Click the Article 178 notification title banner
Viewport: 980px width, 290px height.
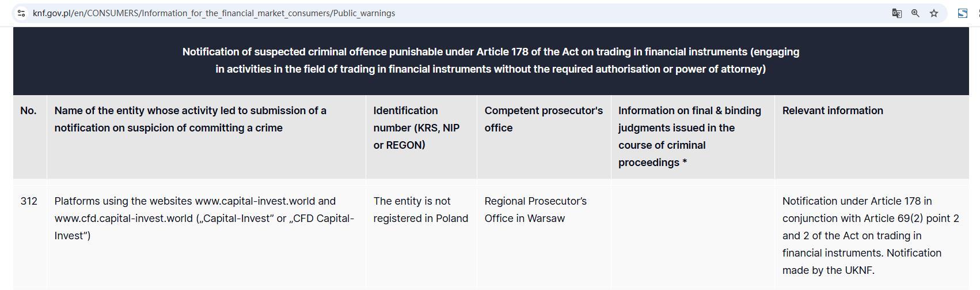[x=491, y=61]
